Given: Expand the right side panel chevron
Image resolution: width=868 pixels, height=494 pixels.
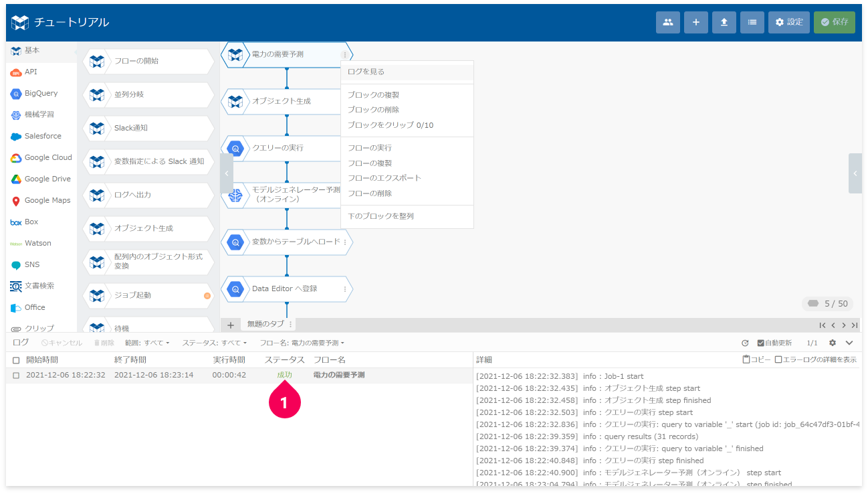Looking at the screenshot, I should pyautogui.click(x=855, y=173).
